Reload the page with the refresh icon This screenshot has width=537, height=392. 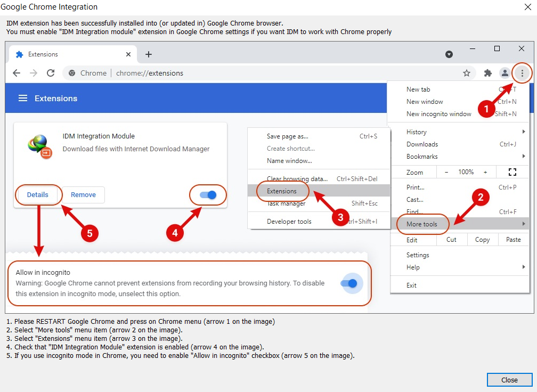point(51,73)
